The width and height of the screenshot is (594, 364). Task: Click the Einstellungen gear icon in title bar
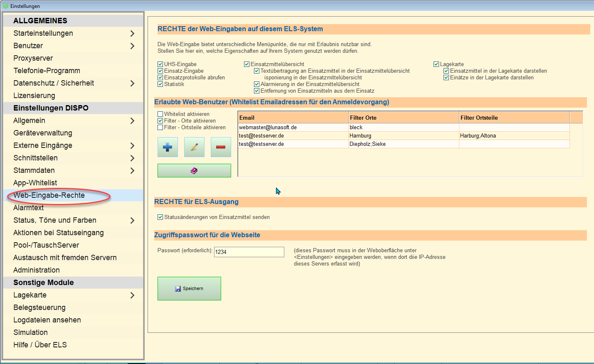point(5,6)
